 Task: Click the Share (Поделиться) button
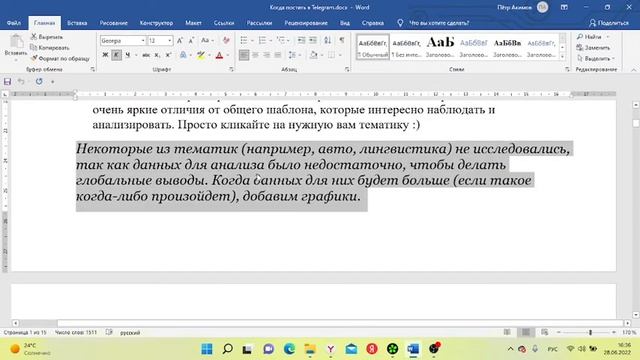point(609,23)
